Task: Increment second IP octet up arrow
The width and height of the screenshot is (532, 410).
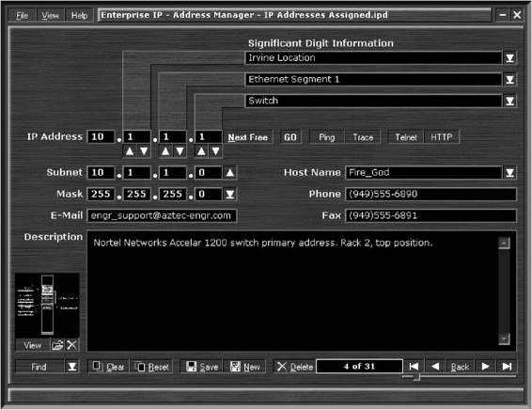Action: coord(130,151)
